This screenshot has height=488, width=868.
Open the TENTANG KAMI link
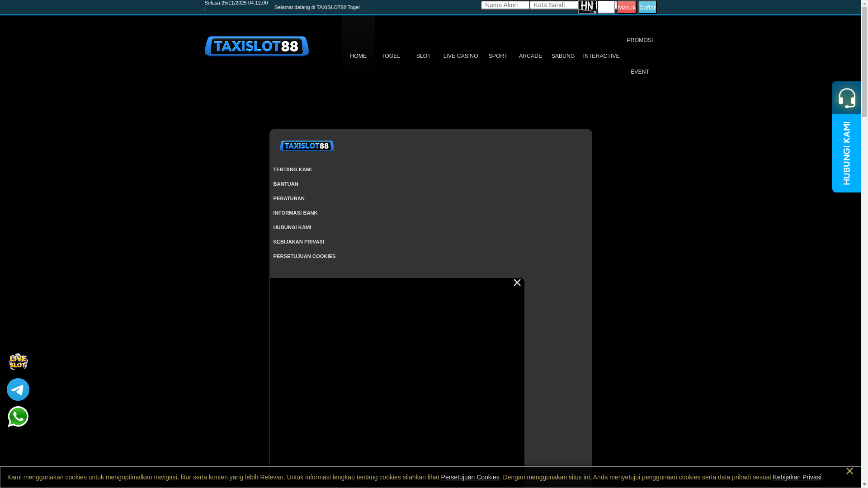292,169
